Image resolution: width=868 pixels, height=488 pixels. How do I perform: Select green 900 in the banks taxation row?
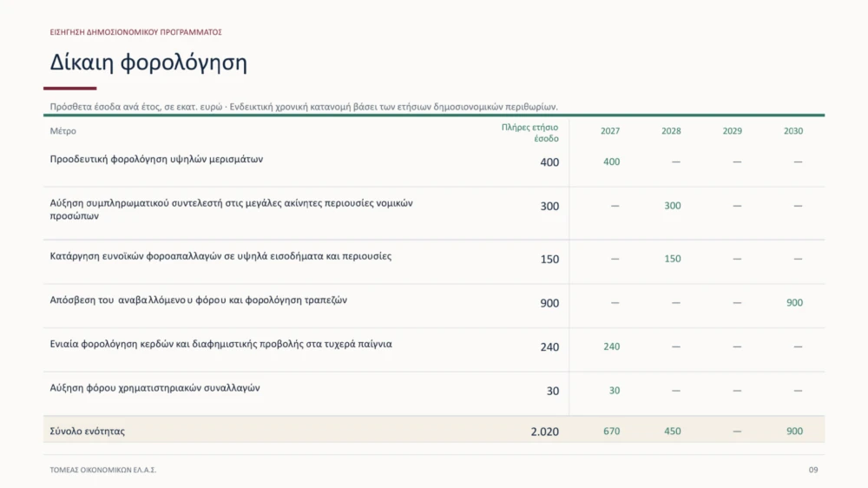coord(794,302)
